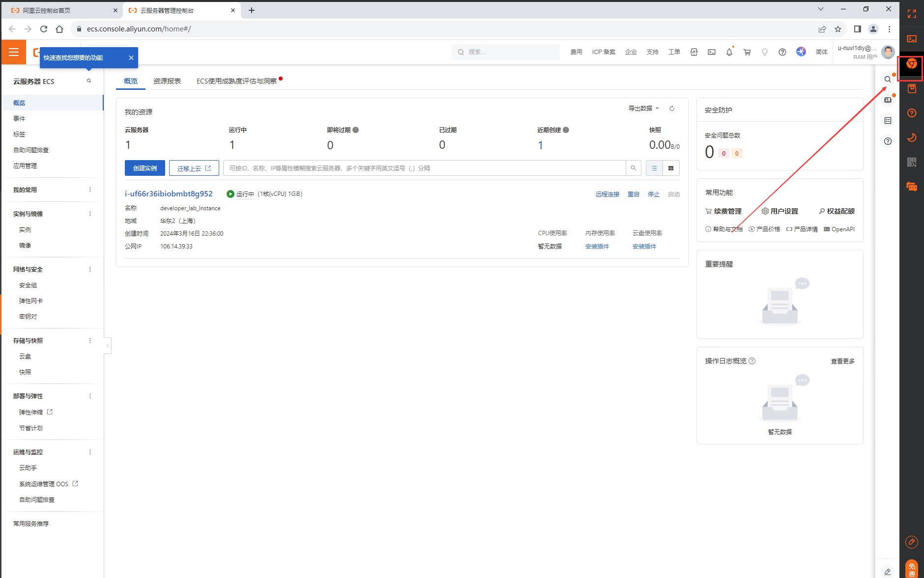Viewport: 924px width, 578px height.
Task: Focus the instance search input field
Action: pyautogui.click(x=425, y=168)
